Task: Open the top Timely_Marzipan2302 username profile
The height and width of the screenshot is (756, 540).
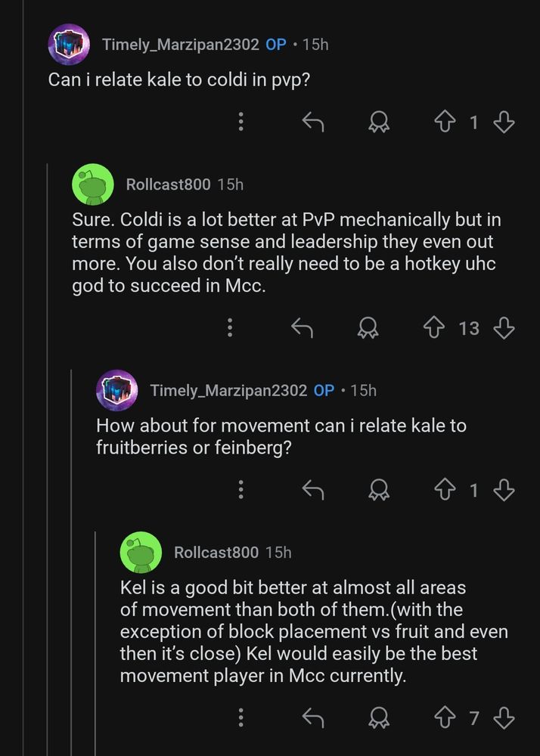Action: click(182, 45)
